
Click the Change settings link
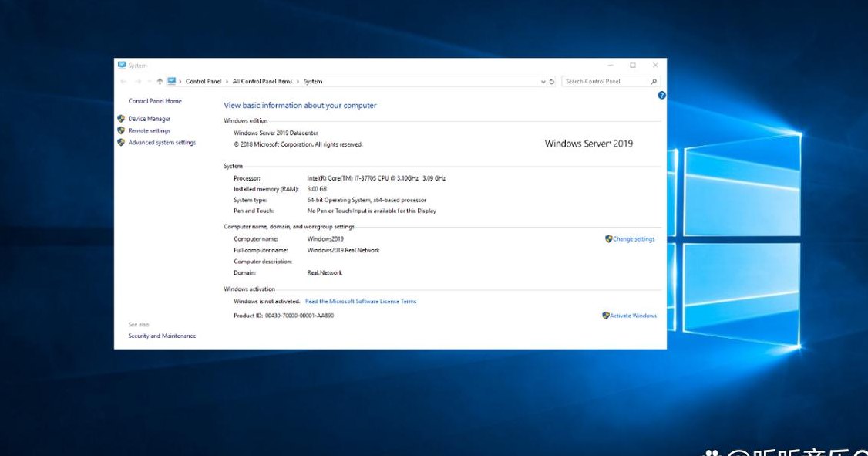pyautogui.click(x=634, y=239)
